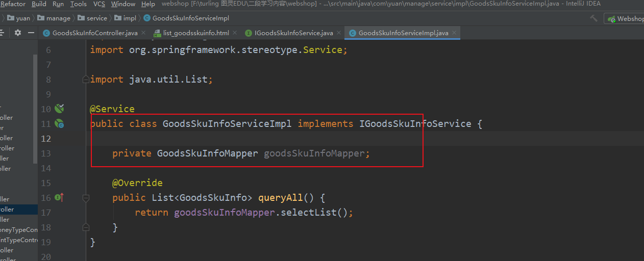
Task: Select the highlighted row in Project tree
Action: click(19, 210)
